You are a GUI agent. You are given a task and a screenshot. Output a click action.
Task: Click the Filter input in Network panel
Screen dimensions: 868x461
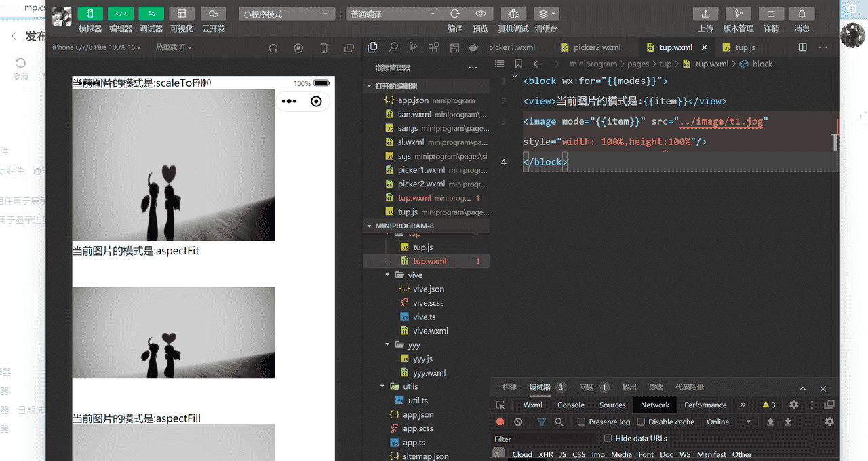[542, 439]
